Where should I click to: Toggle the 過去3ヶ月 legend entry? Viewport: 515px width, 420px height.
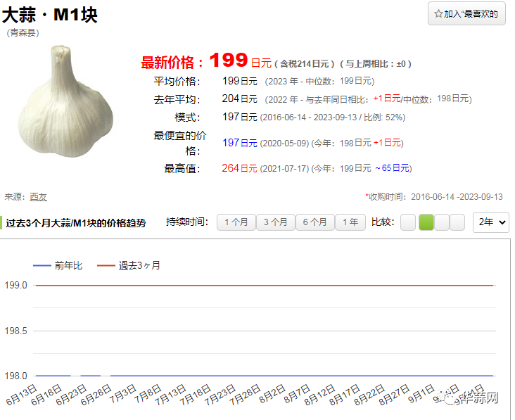pyautogui.click(x=129, y=265)
